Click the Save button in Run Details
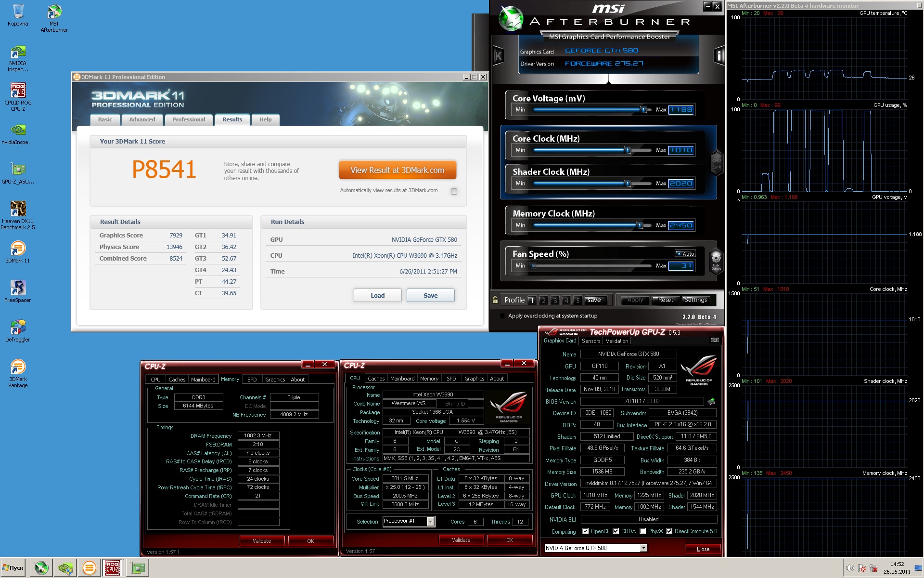This screenshot has width=924, height=578. [431, 295]
